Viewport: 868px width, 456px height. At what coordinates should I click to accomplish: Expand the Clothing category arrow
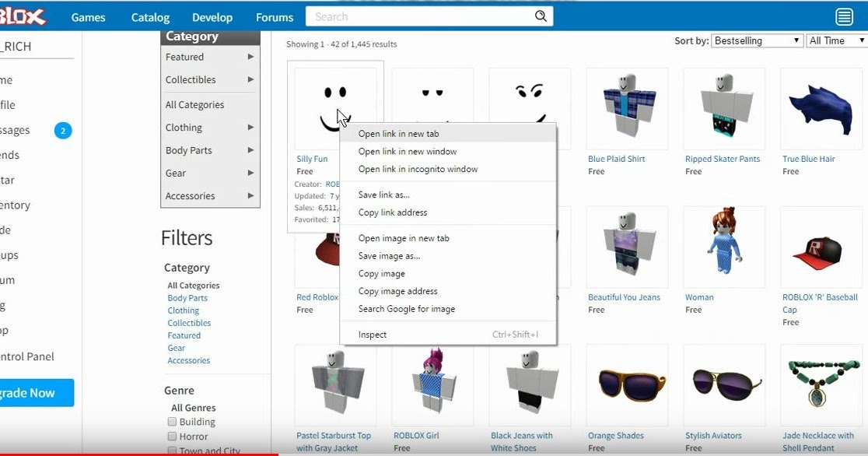coord(250,128)
